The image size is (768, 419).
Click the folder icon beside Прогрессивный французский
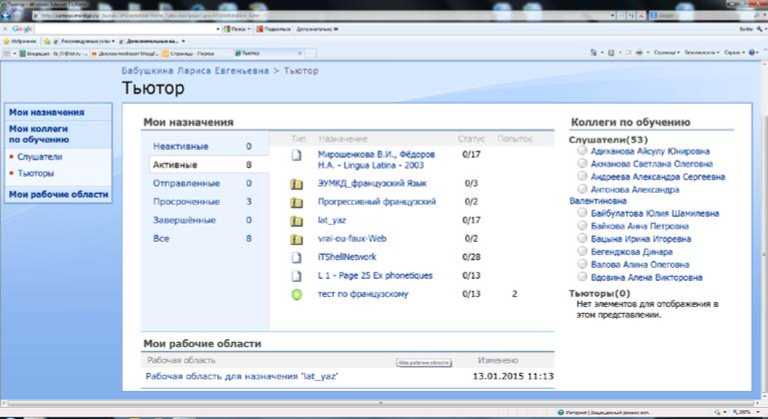[296, 202]
